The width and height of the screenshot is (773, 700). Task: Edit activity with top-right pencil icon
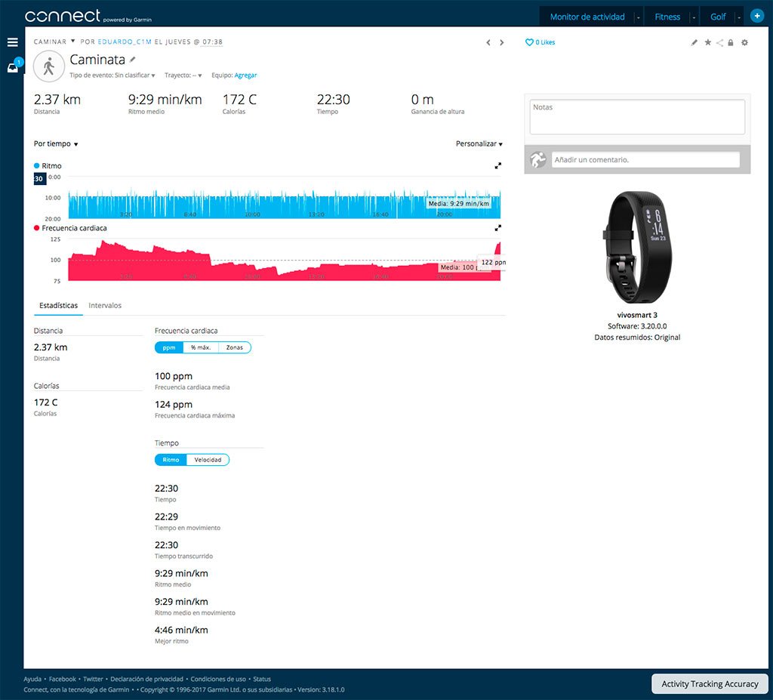pyautogui.click(x=694, y=42)
